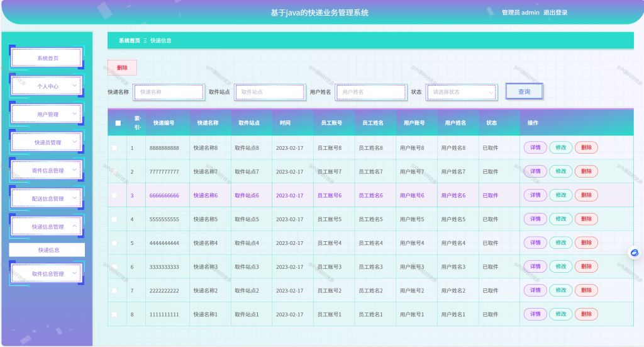Image resolution: width=644 pixels, height=347 pixels.
Task: Focus the 取件站点 search input
Action: click(x=270, y=92)
